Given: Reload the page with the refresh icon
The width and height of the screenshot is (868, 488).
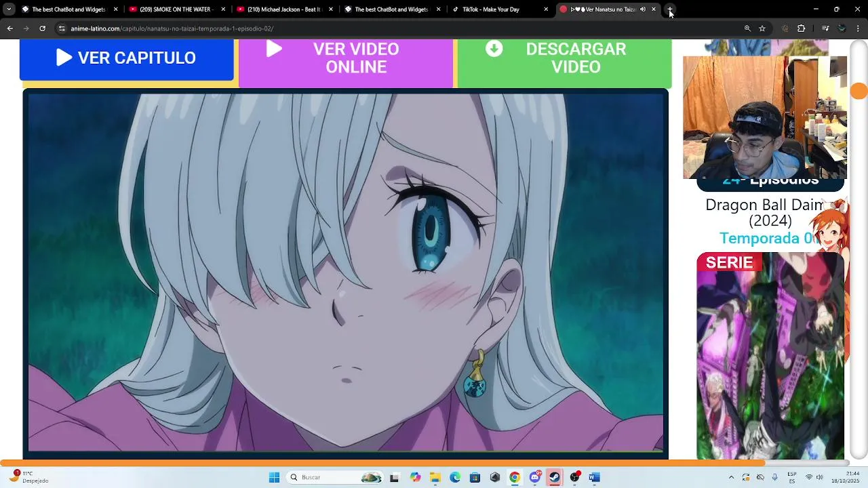Looking at the screenshot, I should tap(42, 28).
